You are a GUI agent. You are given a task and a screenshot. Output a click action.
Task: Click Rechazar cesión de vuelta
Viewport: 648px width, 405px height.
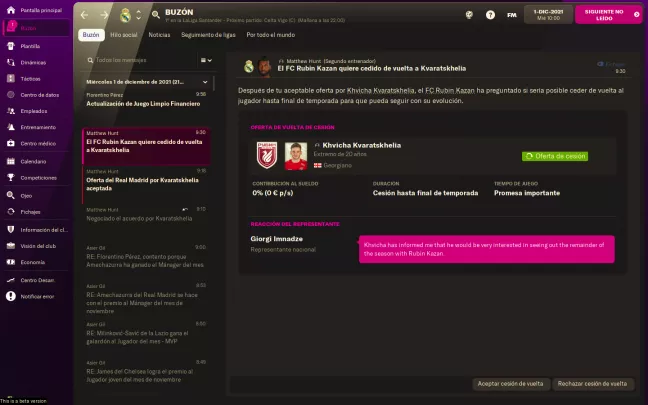pyautogui.click(x=592, y=384)
